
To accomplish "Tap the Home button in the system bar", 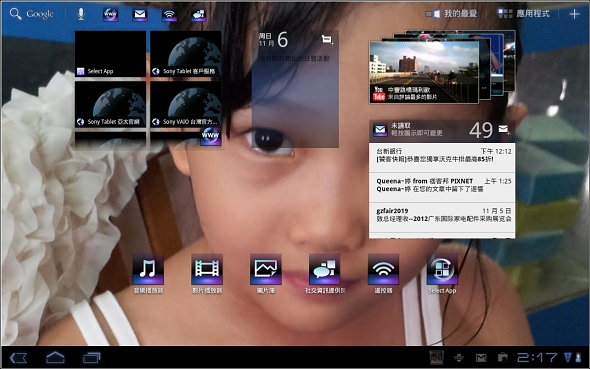I will pyautogui.click(x=55, y=358).
